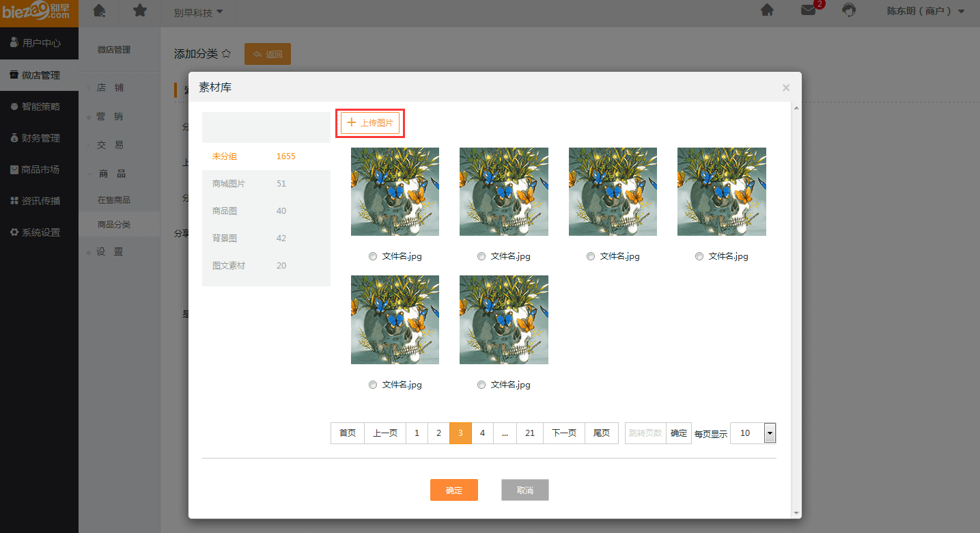
Task: Open the house icon near the mail icon
Action: coord(767,10)
